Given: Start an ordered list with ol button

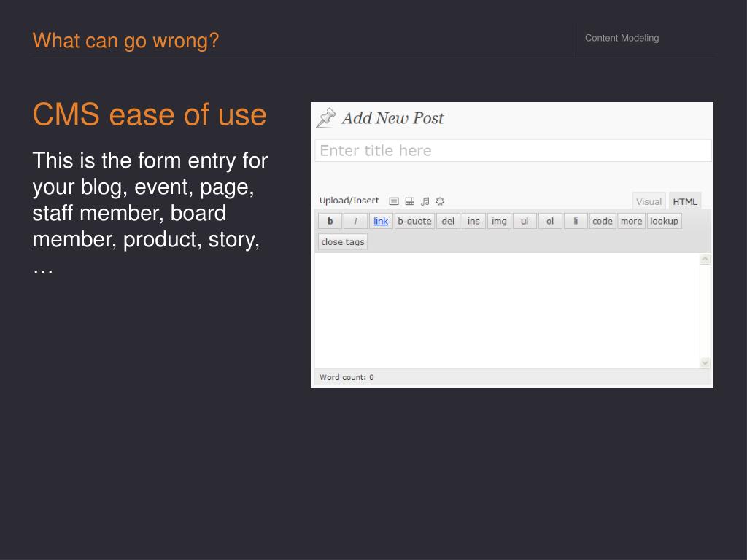Looking at the screenshot, I should 550,221.
